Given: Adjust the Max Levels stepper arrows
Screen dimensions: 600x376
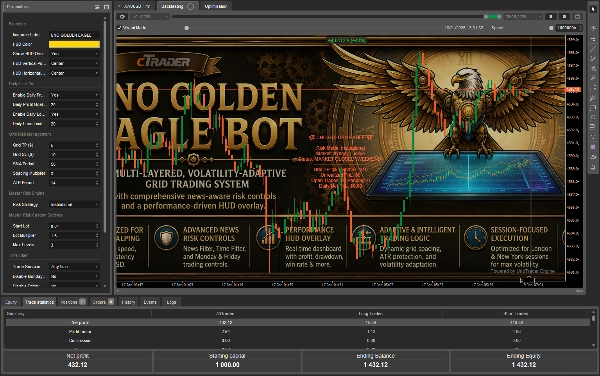Looking at the screenshot, I should coord(97,245).
